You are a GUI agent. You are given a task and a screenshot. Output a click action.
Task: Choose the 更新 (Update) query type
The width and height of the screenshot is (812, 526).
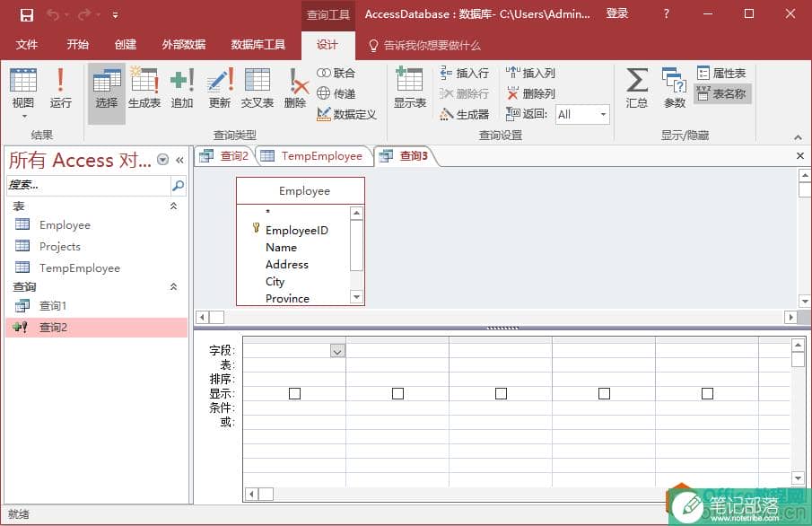(x=220, y=88)
